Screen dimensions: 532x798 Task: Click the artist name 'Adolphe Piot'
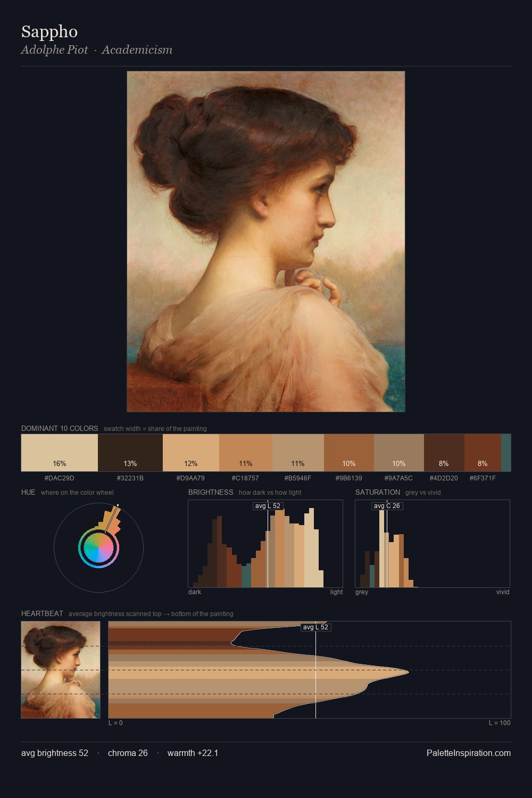coord(54,50)
